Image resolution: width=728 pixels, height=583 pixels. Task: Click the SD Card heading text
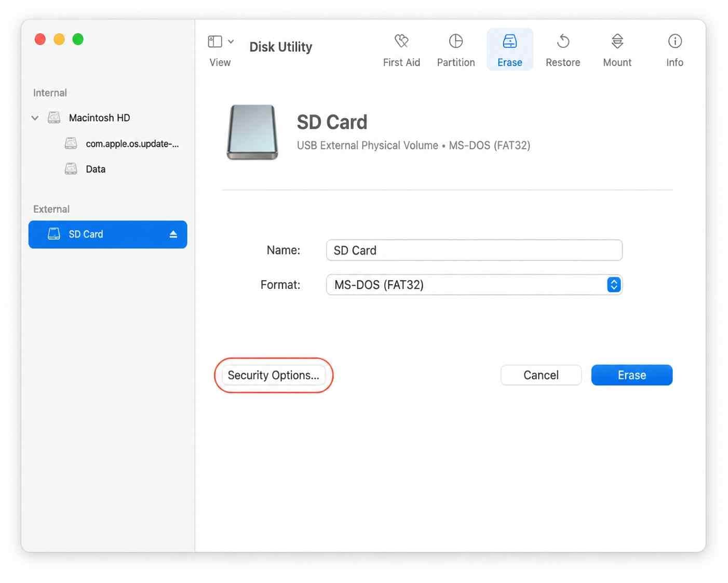click(332, 123)
